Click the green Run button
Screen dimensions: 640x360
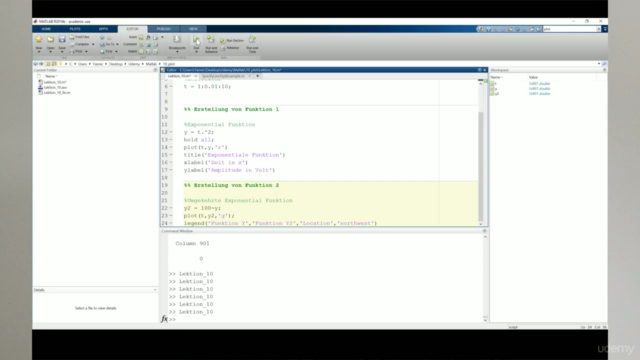tap(196, 39)
